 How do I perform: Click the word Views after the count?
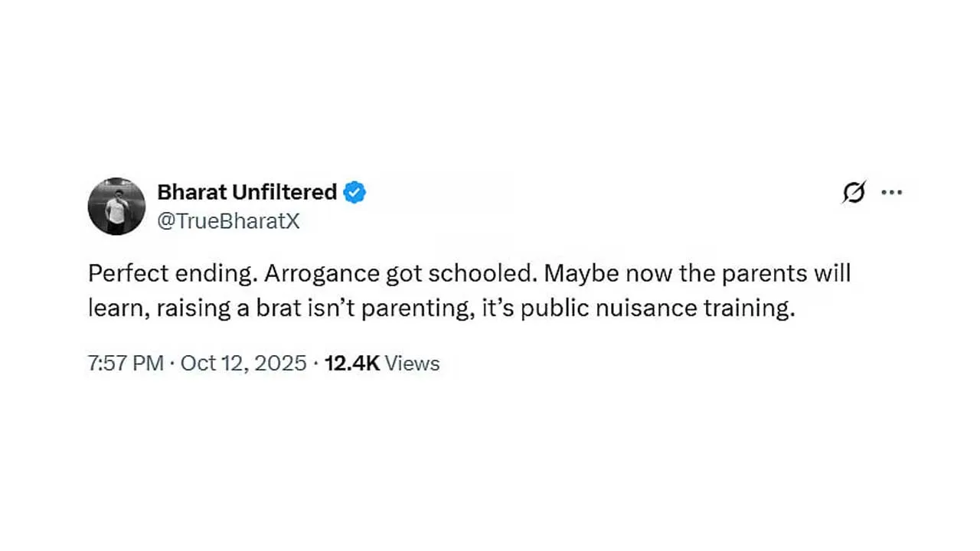412,363
